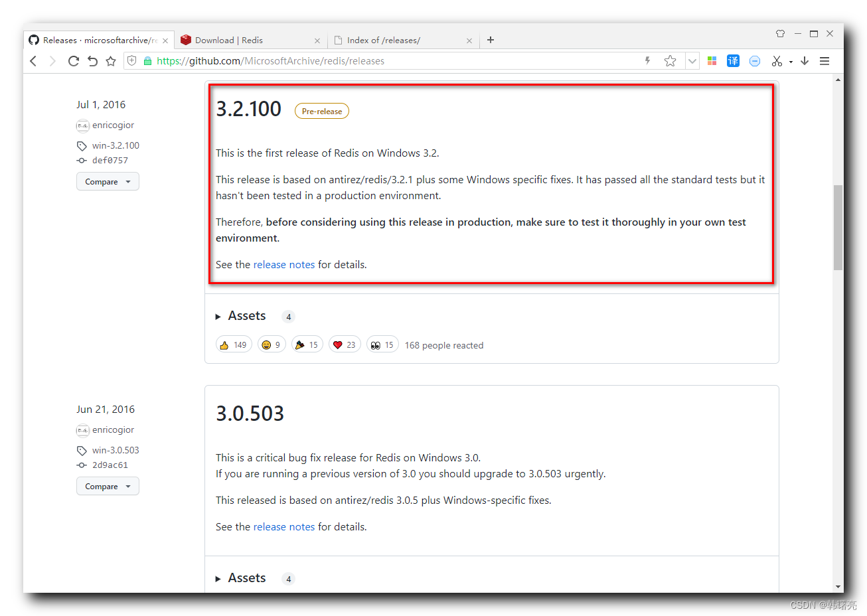Click the undo/restore closed tab icon
This screenshot has height=616, width=867.
point(92,61)
